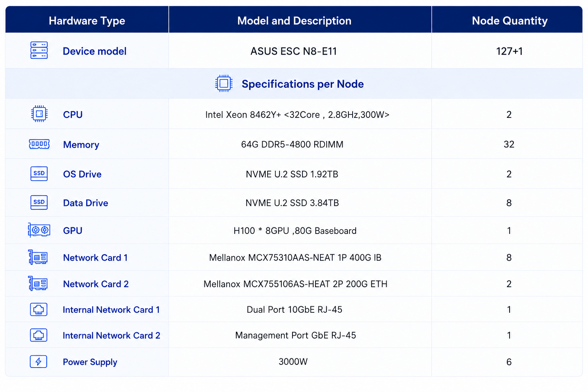The height and width of the screenshot is (392, 588).
Task: Select the Internal Network Card 1 quantity
Action: [x=509, y=310]
